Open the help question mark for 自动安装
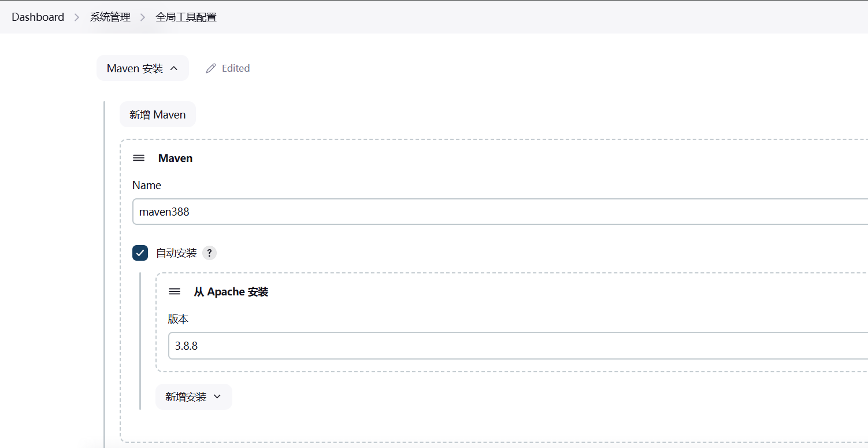868x448 pixels. coord(209,253)
